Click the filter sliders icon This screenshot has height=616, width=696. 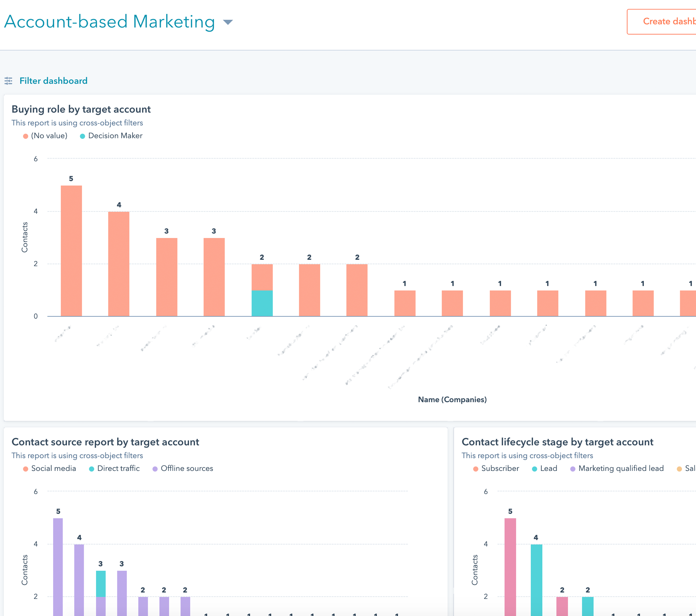[x=9, y=81]
